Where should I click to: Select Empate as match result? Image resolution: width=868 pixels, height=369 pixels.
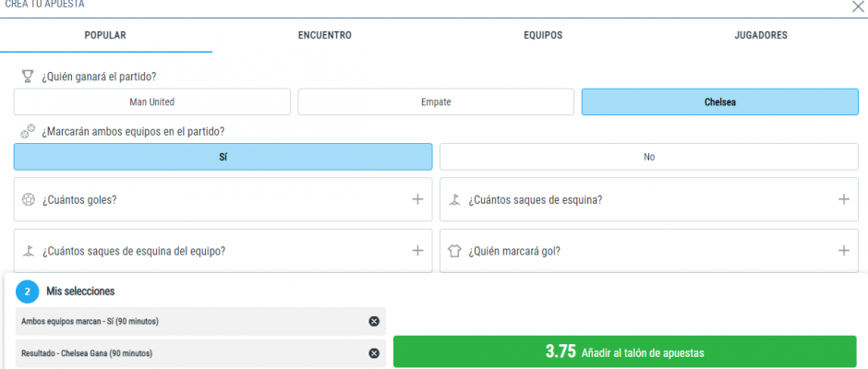pyautogui.click(x=436, y=102)
